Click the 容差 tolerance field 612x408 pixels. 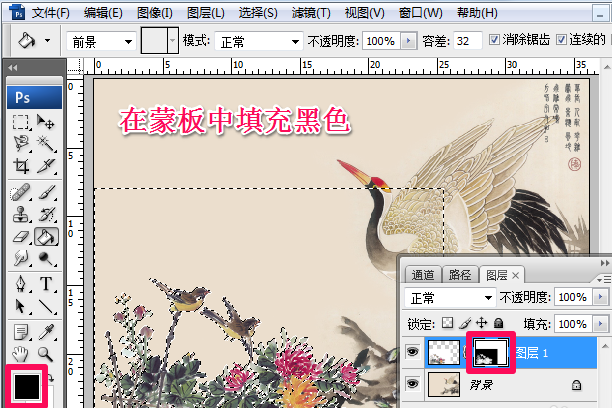[468, 41]
